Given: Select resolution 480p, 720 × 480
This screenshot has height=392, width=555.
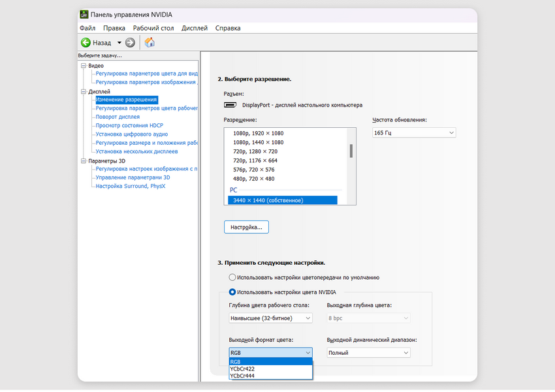Looking at the screenshot, I should 254,179.
